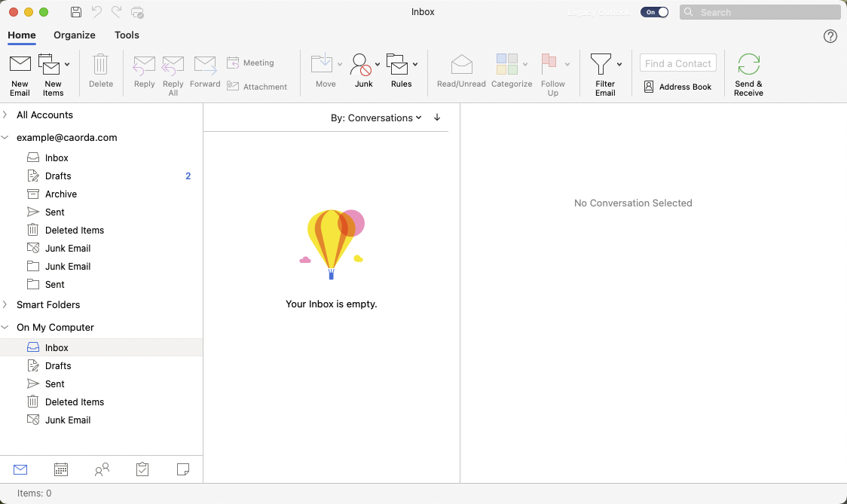Expand the Smart Folders section

click(5, 304)
